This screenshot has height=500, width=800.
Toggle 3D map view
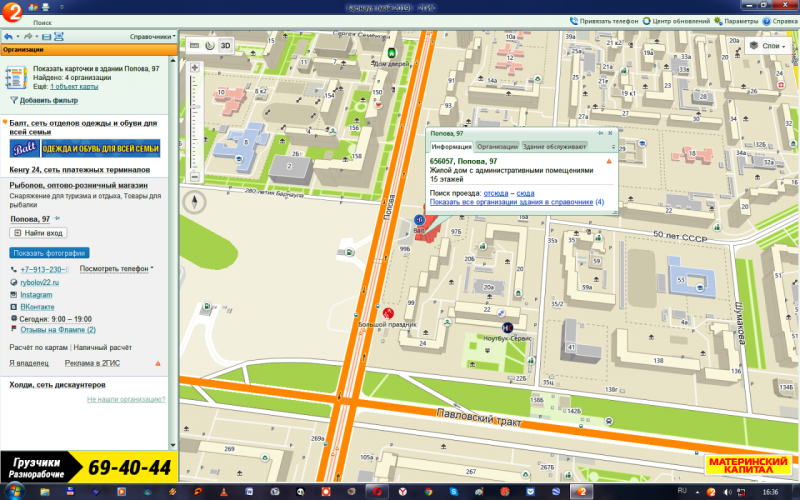(225, 45)
